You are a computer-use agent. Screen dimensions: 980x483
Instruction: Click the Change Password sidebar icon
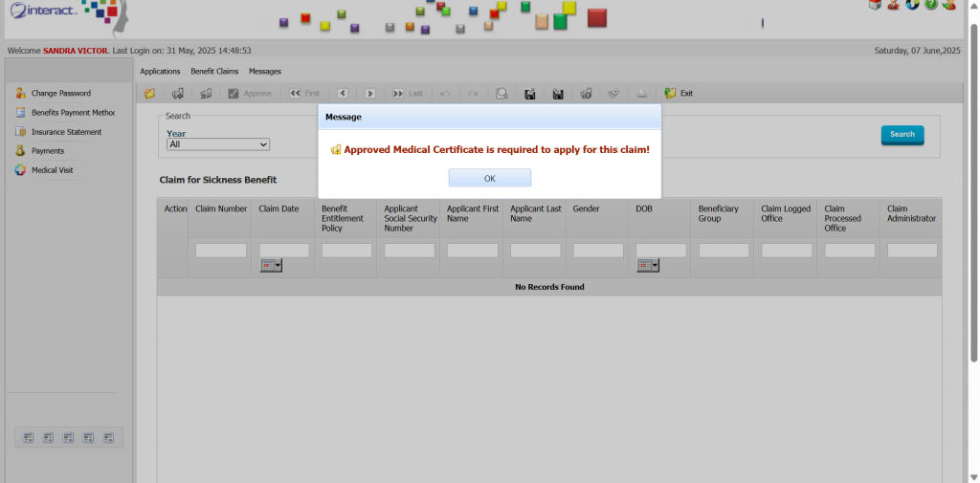(x=20, y=94)
